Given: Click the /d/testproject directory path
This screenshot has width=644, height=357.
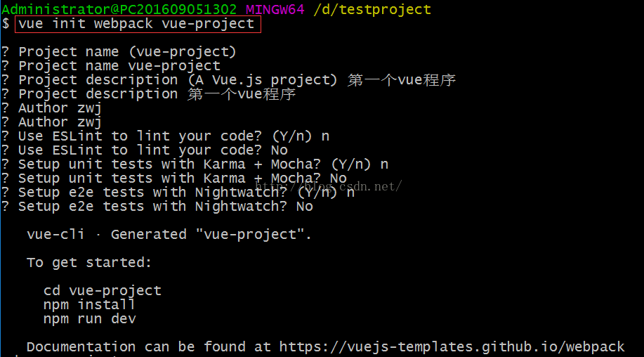Looking at the screenshot, I should point(372,9).
